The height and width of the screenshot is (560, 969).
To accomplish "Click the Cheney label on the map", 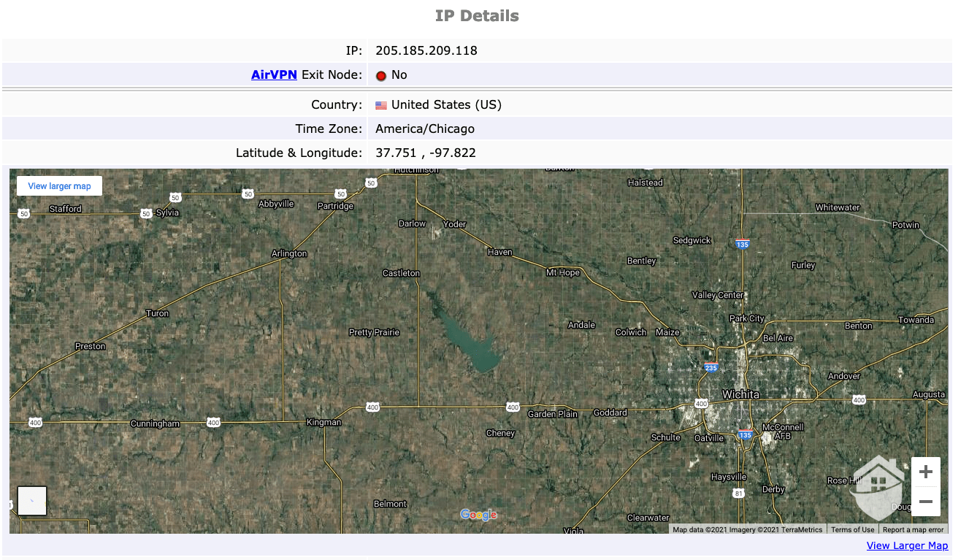I will [x=500, y=433].
